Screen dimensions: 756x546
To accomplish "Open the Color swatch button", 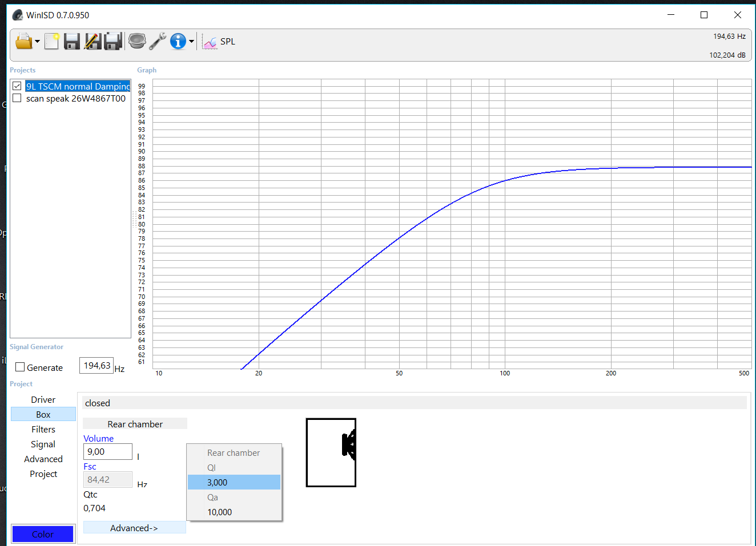I will tap(43, 534).
